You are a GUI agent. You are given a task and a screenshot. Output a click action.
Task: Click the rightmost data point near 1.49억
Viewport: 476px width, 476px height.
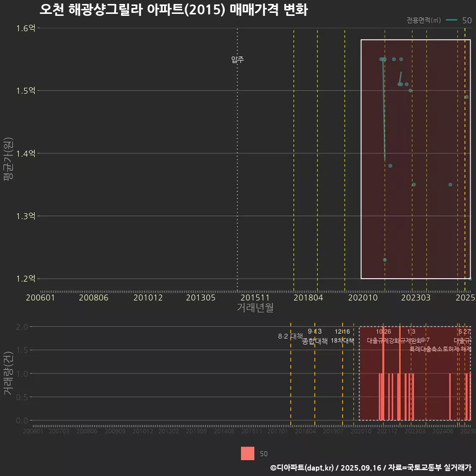click(x=467, y=97)
